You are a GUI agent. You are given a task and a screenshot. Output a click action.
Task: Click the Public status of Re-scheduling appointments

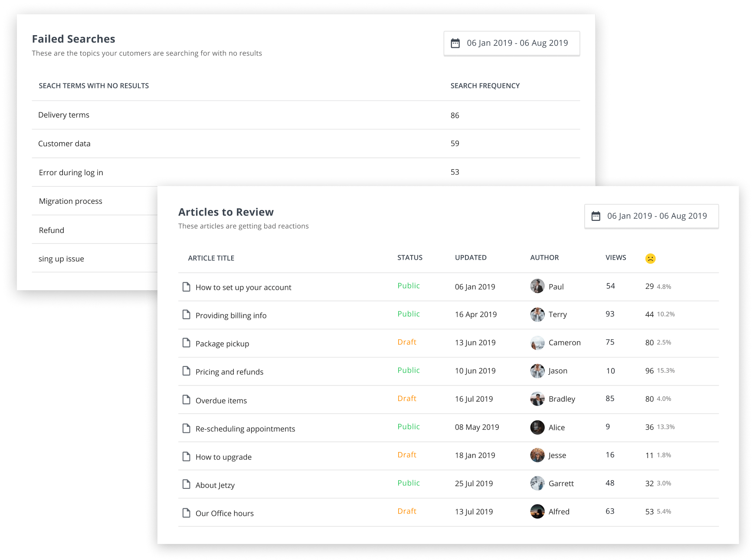[x=408, y=426]
